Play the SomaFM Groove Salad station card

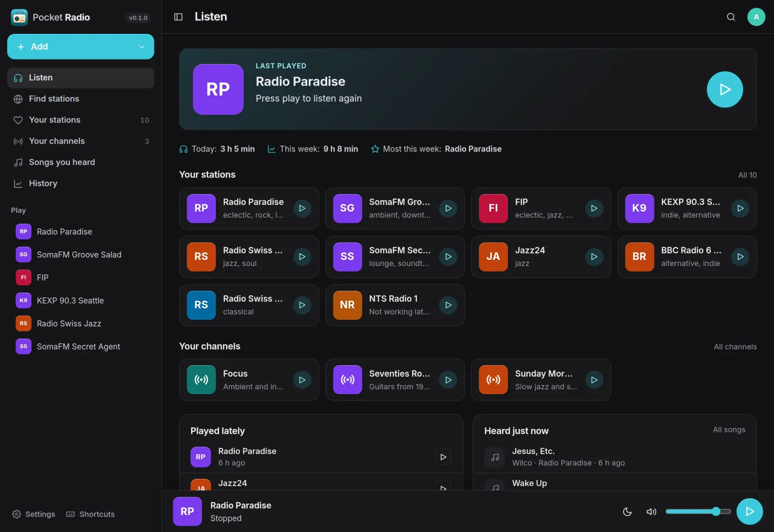point(448,208)
